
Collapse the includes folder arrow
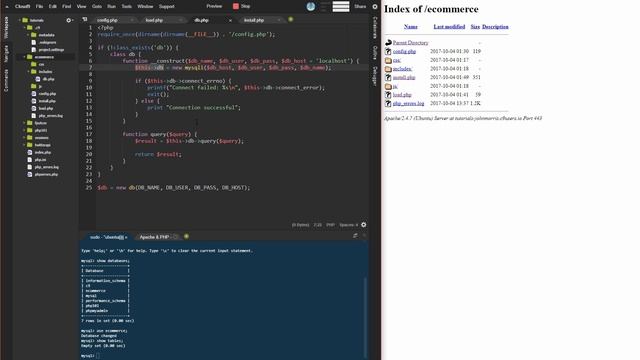[29, 71]
